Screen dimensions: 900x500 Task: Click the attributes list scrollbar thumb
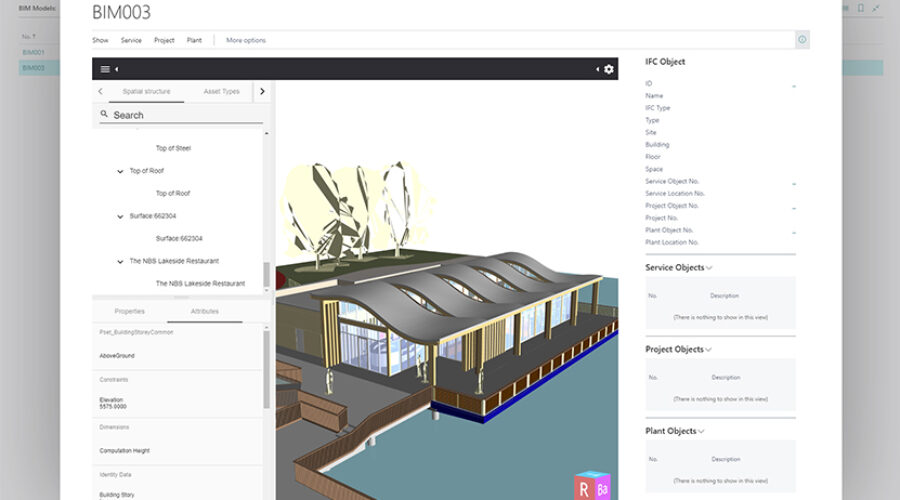266,370
